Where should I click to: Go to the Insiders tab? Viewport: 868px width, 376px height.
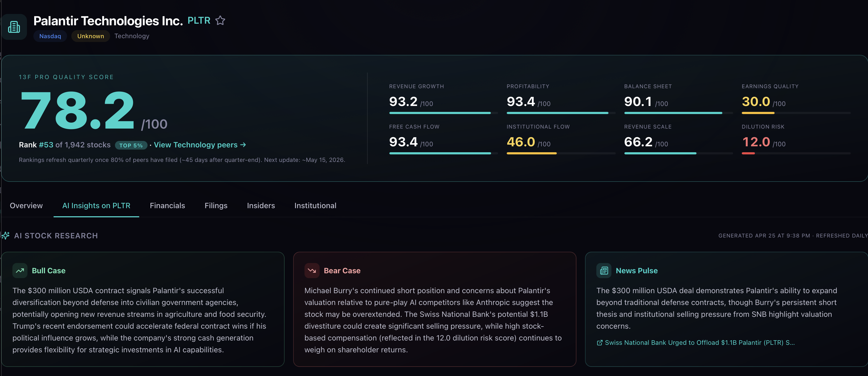coord(261,206)
